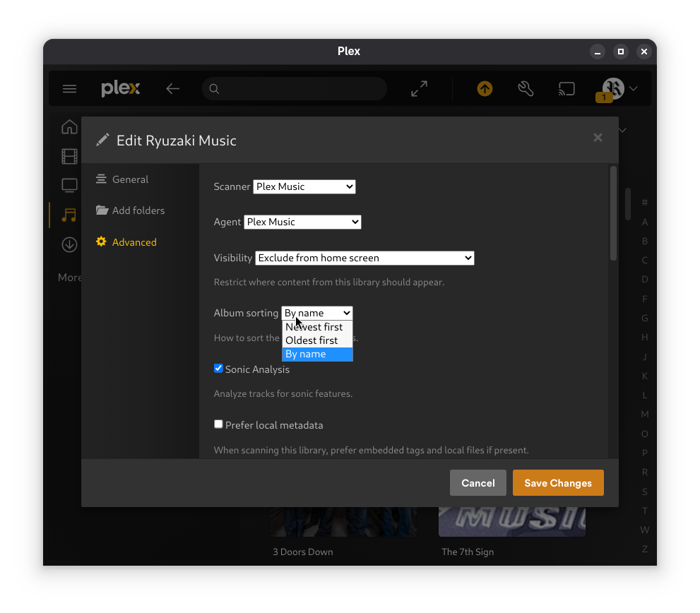Switch to the General tab
700x613 pixels.
pos(130,179)
